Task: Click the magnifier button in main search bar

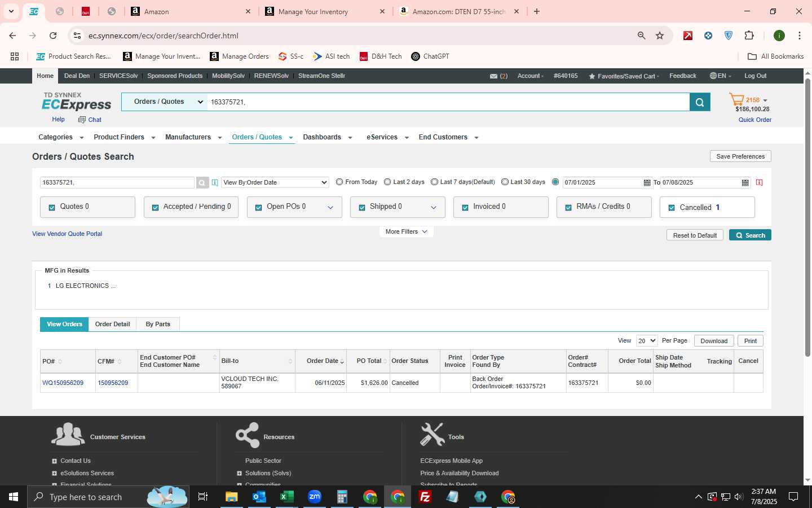Action: [700, 102]
